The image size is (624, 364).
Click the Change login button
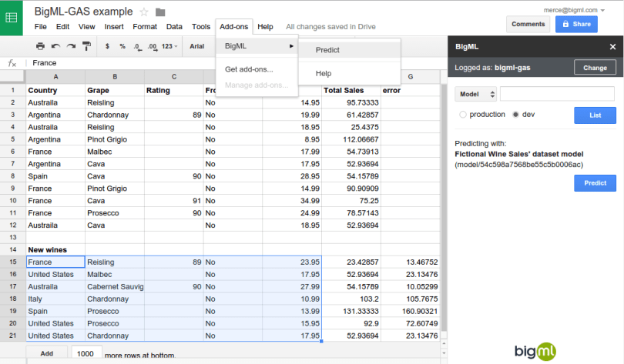point(595,68)
